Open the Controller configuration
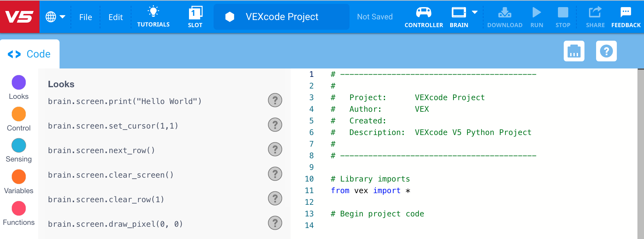 pos(424,17)
